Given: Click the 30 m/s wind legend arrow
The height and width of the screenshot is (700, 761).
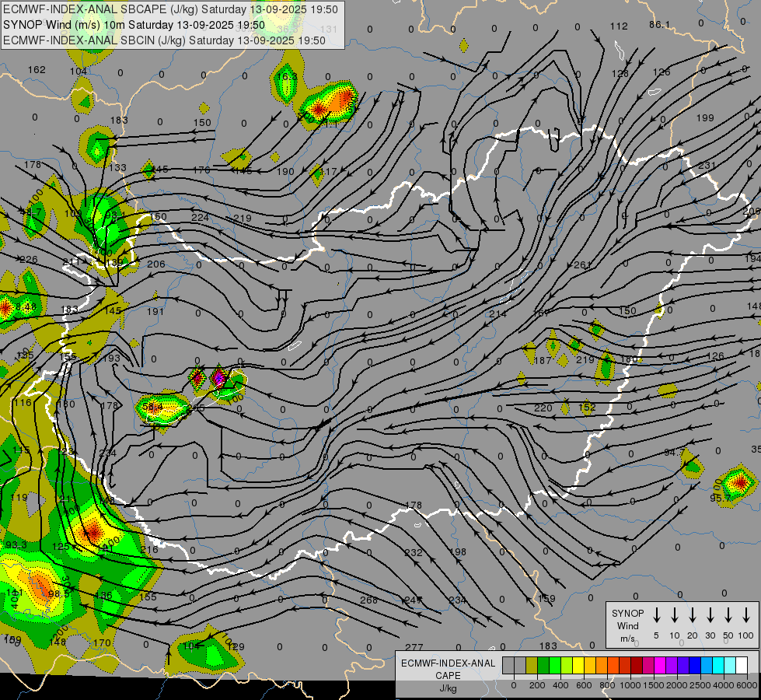Looking at the screenshot, I should (710, 614).
